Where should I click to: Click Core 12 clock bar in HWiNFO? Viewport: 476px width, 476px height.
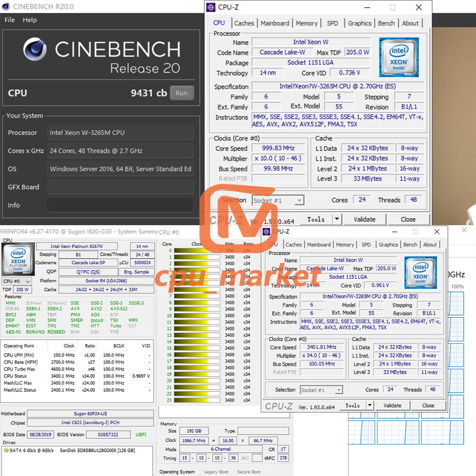tap(197, 329)
